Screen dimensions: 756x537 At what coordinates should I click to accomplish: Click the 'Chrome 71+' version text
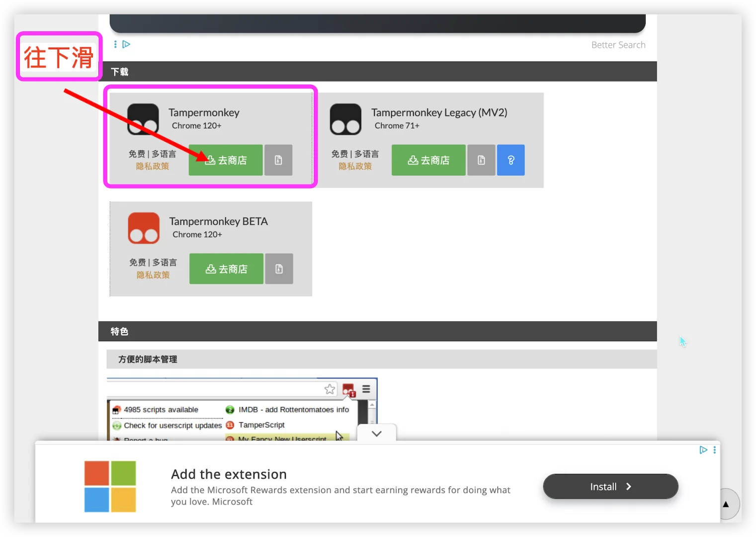click(397, 126)
